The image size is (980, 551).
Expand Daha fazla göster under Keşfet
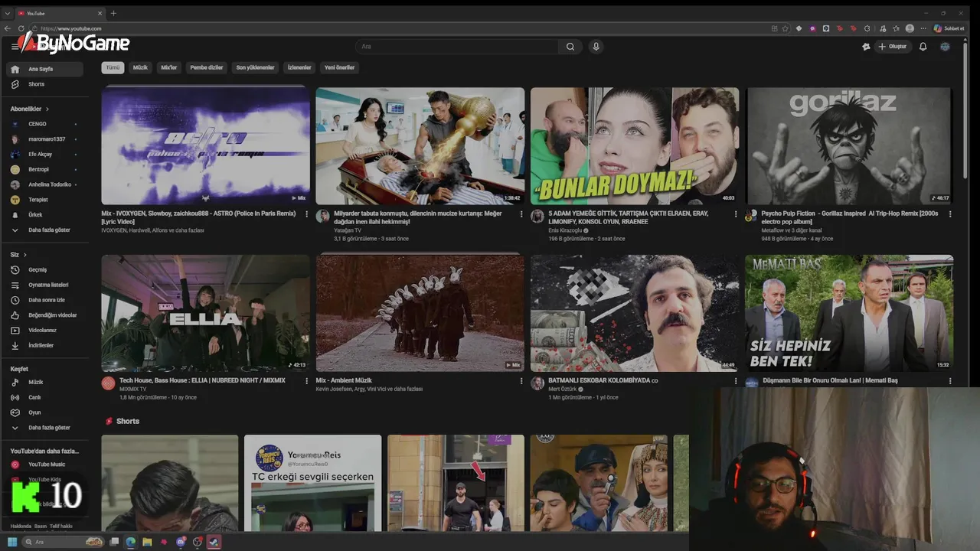(44, 428)
